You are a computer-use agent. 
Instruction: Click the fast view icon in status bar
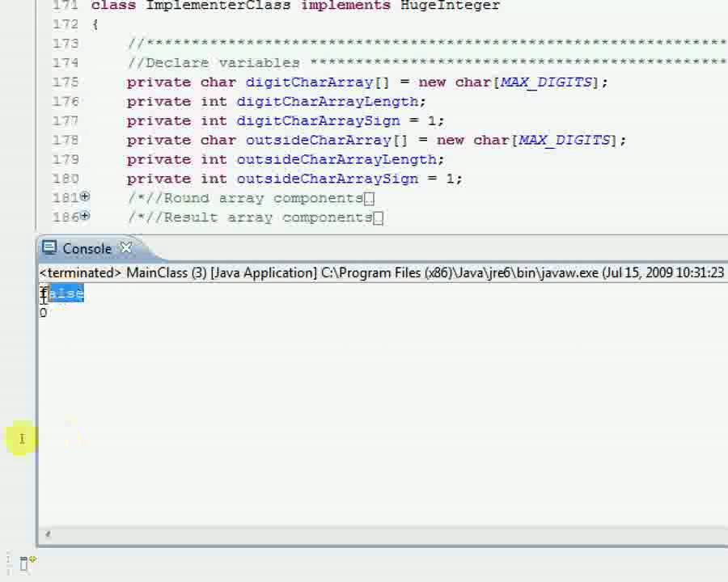pos(27,563)
